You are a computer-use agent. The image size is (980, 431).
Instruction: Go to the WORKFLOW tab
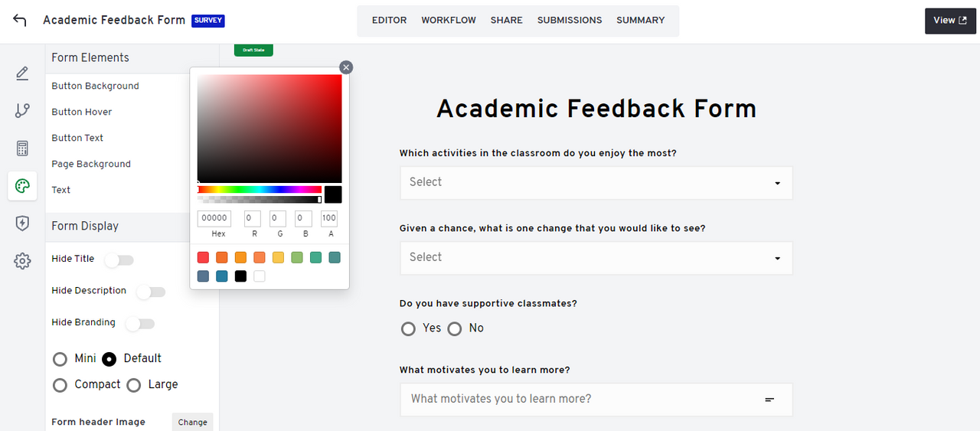[x=449, y=21]
